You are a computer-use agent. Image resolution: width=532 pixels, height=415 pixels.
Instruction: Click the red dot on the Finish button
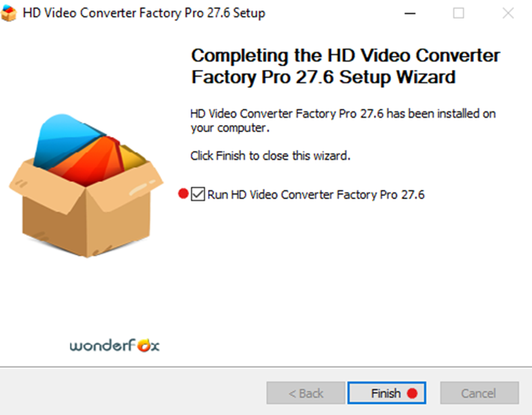[412, 394]
